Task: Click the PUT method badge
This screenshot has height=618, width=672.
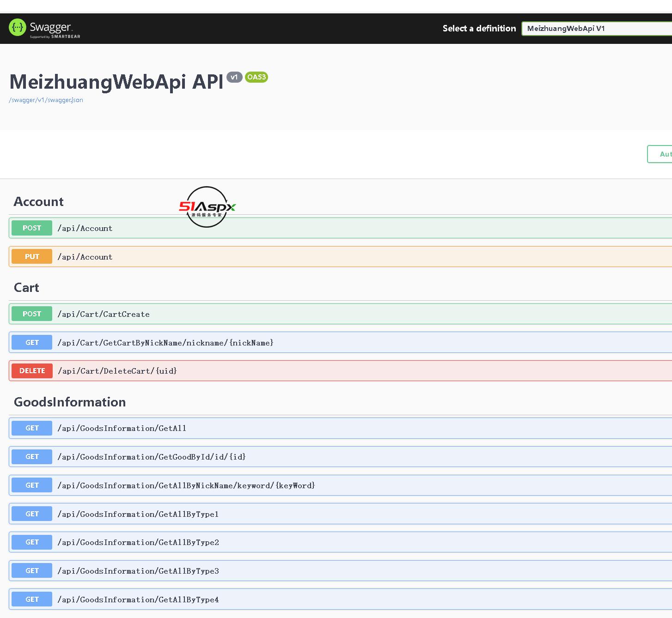Action: pyautogui.click(x=32, y=257)
